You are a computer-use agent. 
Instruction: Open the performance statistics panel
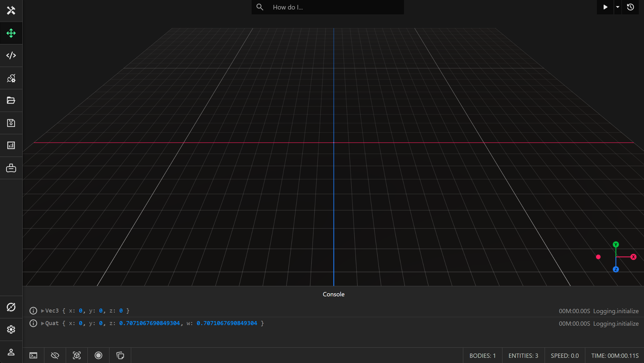tap(11, 145)
